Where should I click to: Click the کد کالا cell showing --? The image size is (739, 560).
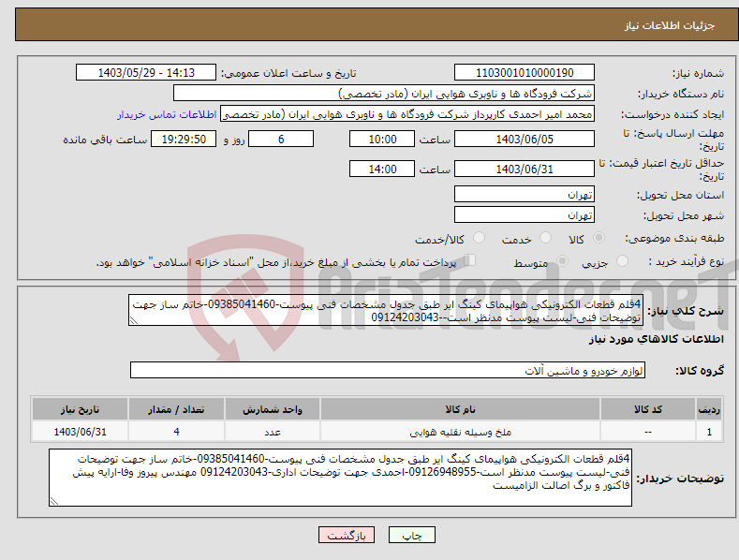coord(648,432)
